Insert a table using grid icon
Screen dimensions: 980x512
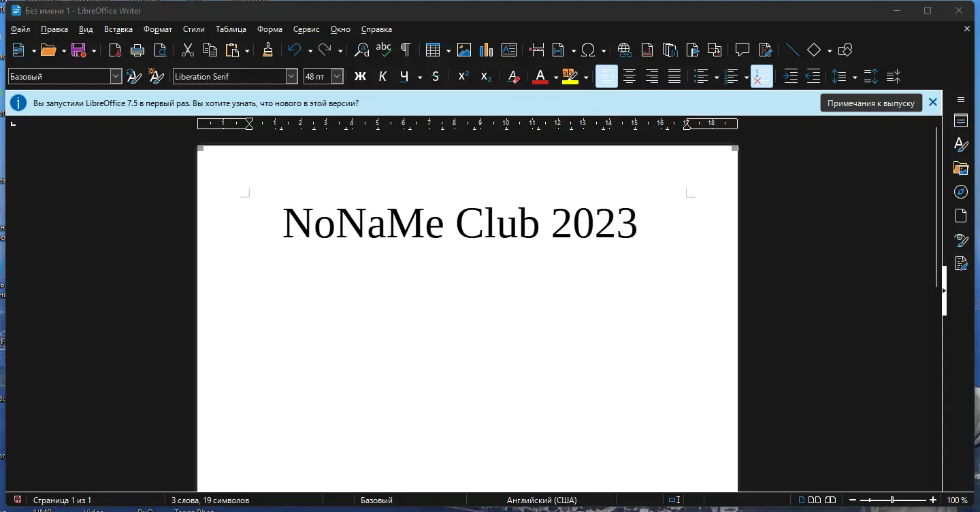click(x=433, y=50)
